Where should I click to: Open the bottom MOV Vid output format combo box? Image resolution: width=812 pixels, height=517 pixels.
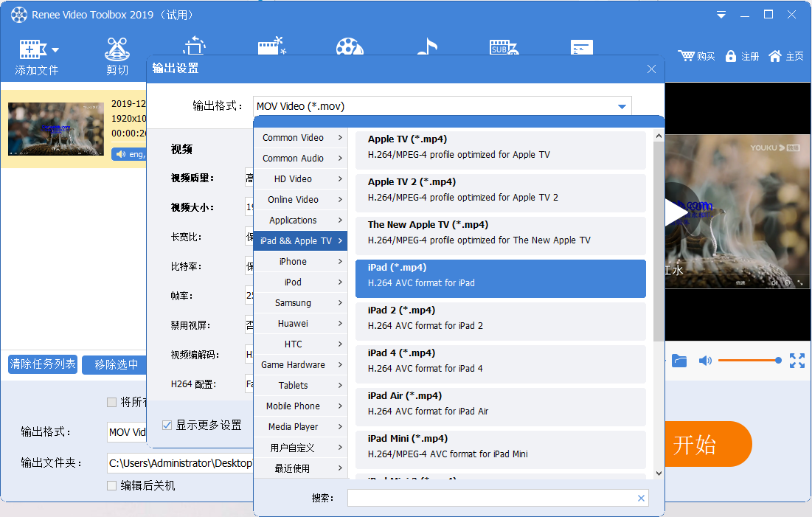click(127, 432)
